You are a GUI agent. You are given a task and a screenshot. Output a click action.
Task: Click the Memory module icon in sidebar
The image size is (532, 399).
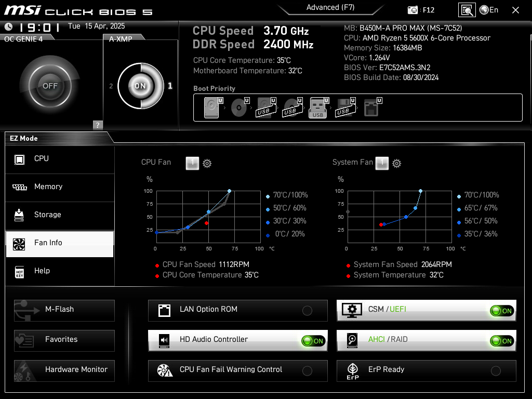point(19,187)
